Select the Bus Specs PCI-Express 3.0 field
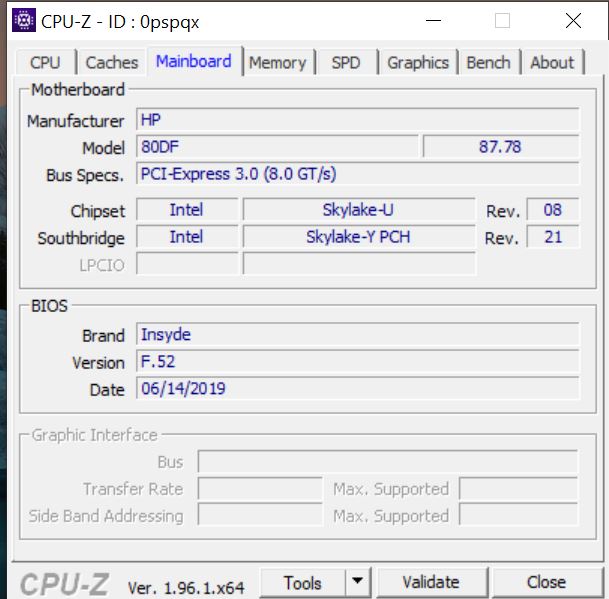Image resolution: width=609 pixels, height=599 pixels. [358, 174]
